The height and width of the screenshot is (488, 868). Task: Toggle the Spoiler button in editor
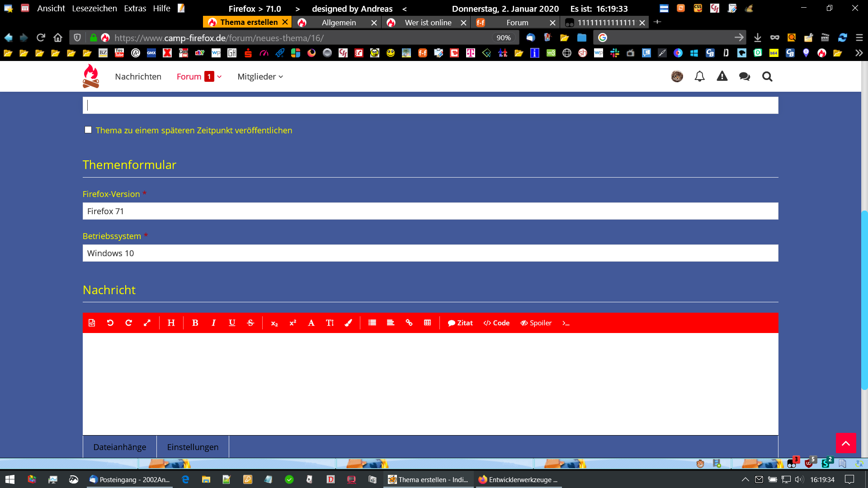pyautogui.click(x=536, y=323)
